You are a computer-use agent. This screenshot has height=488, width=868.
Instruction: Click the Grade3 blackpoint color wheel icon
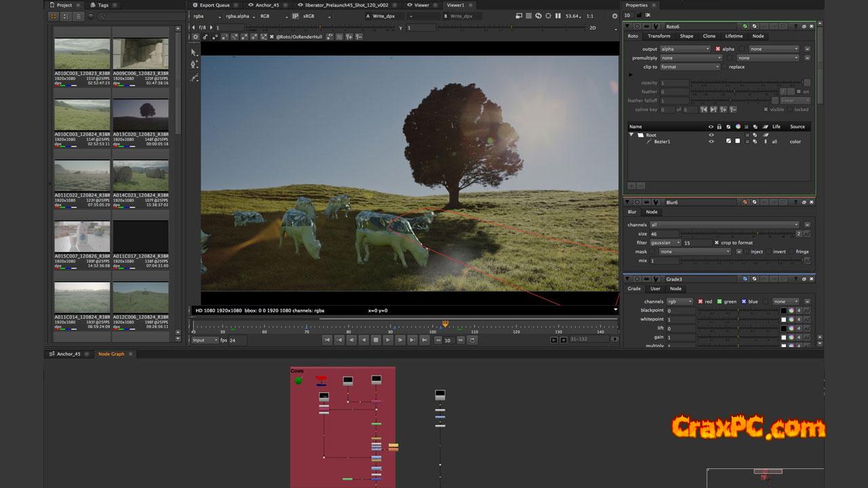[x=791, y=310]
